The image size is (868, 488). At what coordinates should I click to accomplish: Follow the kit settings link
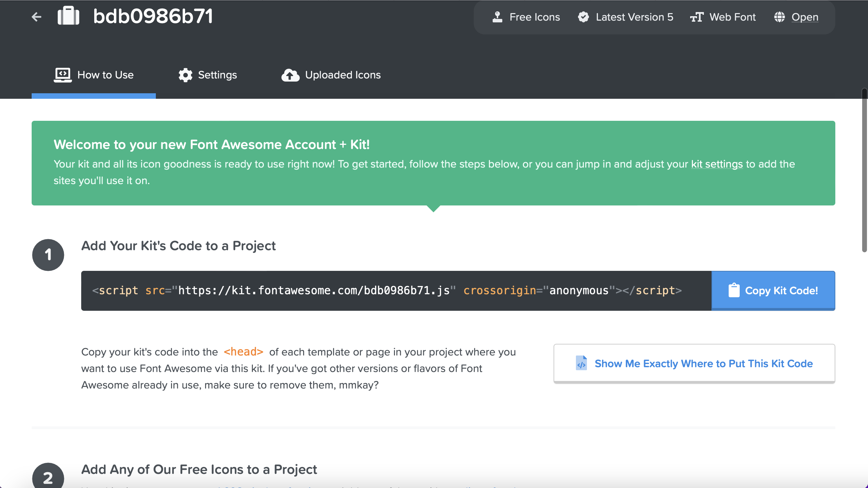click(x=717, y=164)
